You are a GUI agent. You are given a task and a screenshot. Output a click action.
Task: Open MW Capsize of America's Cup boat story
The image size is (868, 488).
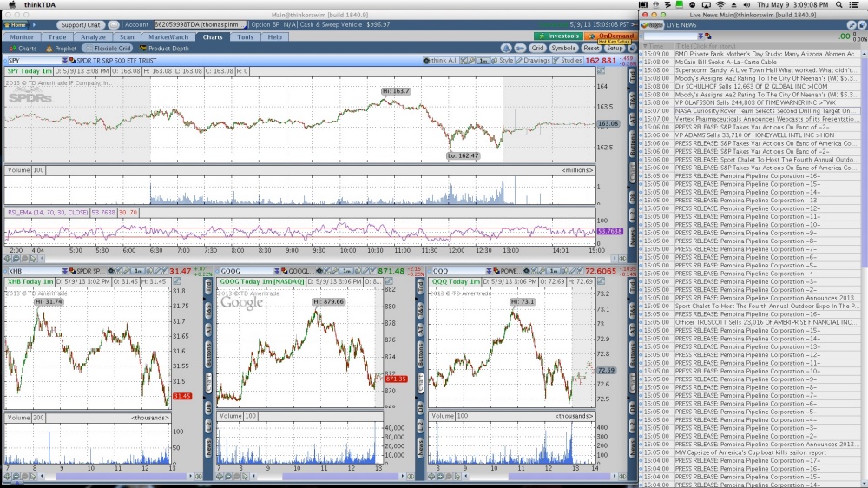coord(750,452)
